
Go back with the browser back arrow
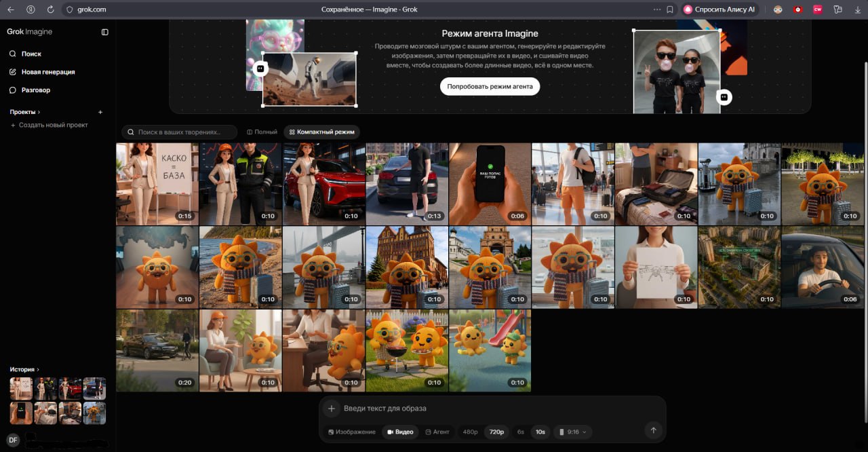(x=11, y=10)
